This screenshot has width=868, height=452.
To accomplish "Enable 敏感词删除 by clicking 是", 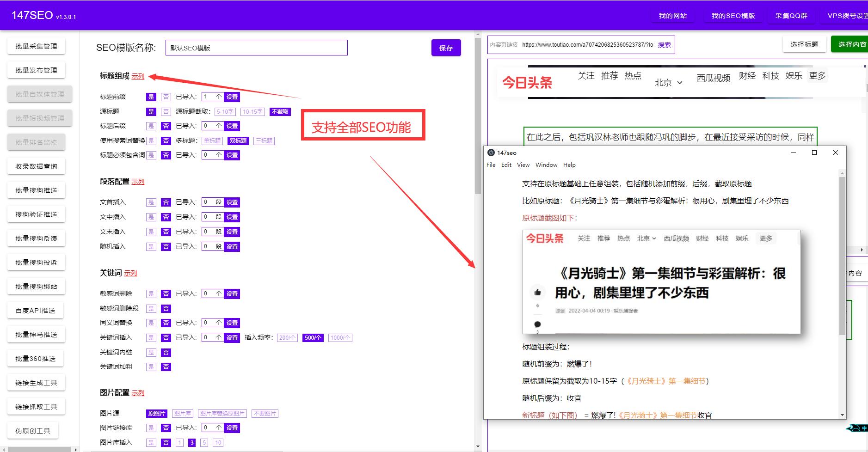I will 151,293.
